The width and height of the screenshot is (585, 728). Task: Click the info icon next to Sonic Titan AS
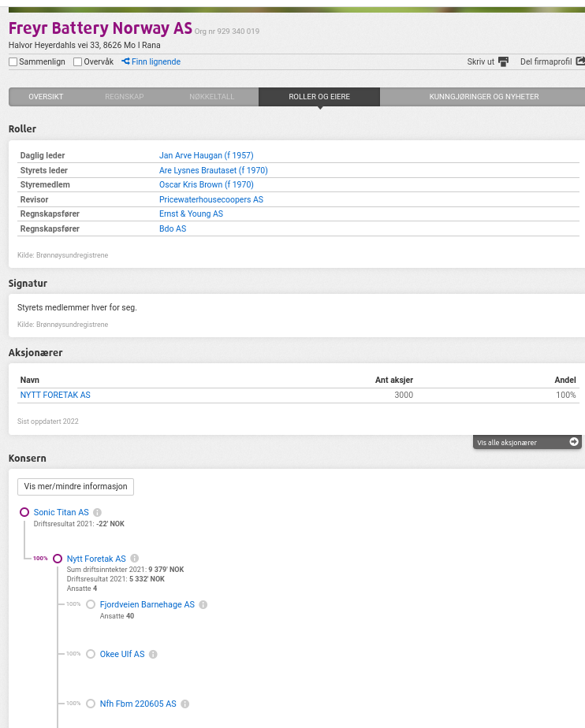pyautogui.click(x=97, y=513)
